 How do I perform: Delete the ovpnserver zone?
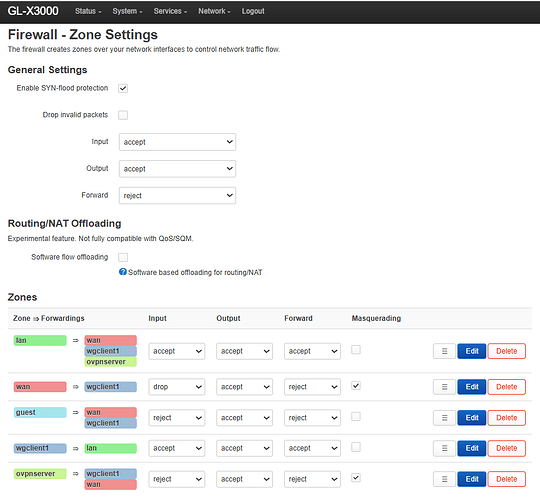pos(507,479)
